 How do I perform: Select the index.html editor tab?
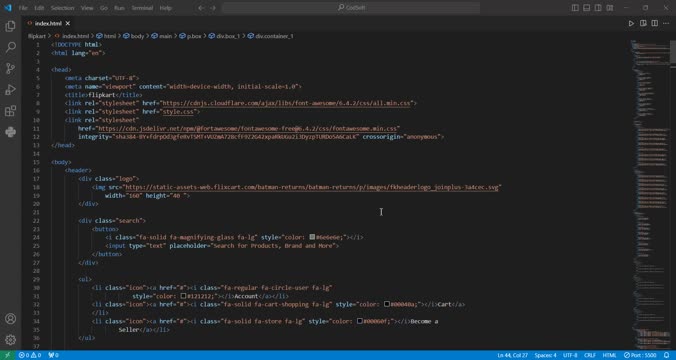point(49,23)
